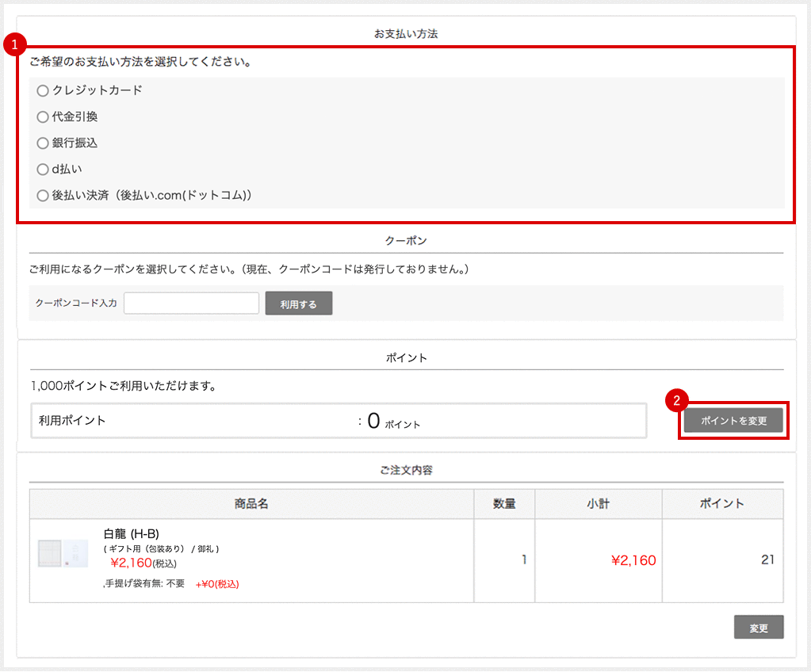The height and width of the screenshot is (672, 811).
Task: Select the 代金引換 payment option
Action: pyautogui.click(x=43, y=116)
